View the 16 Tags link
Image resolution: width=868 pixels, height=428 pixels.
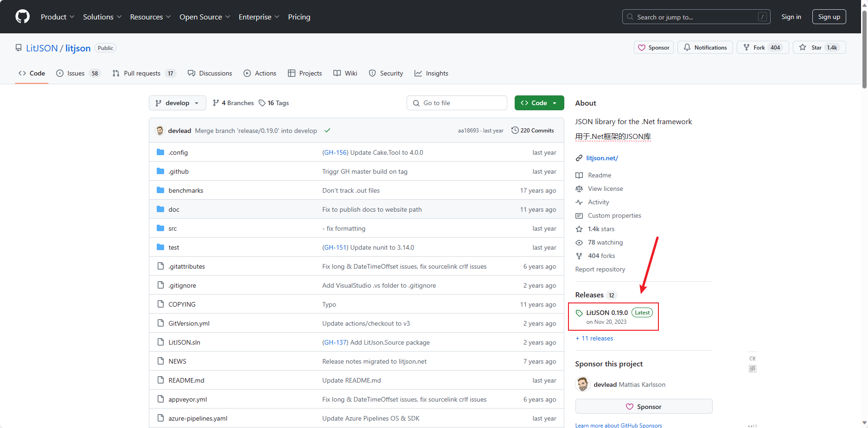(x=274, y=103)
